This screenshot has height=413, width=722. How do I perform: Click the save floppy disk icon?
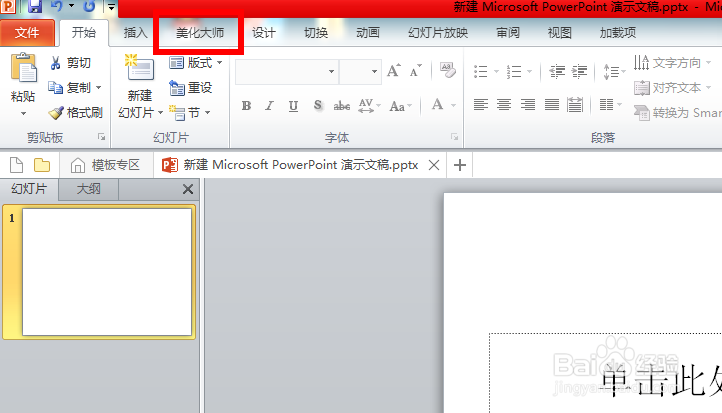tap(35, 6)
